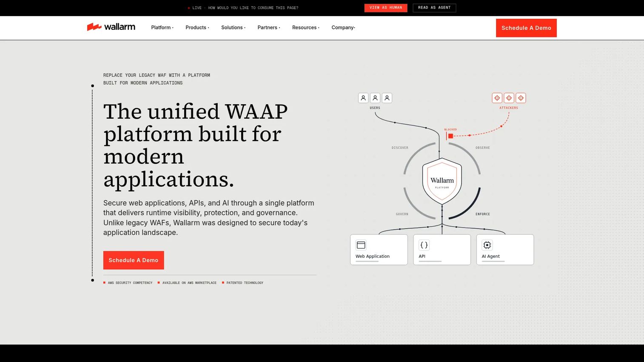The height and width of the screenshot is (362, 644).
Task: Click the red LIVE indicator dot
Action: pos(189,8)
